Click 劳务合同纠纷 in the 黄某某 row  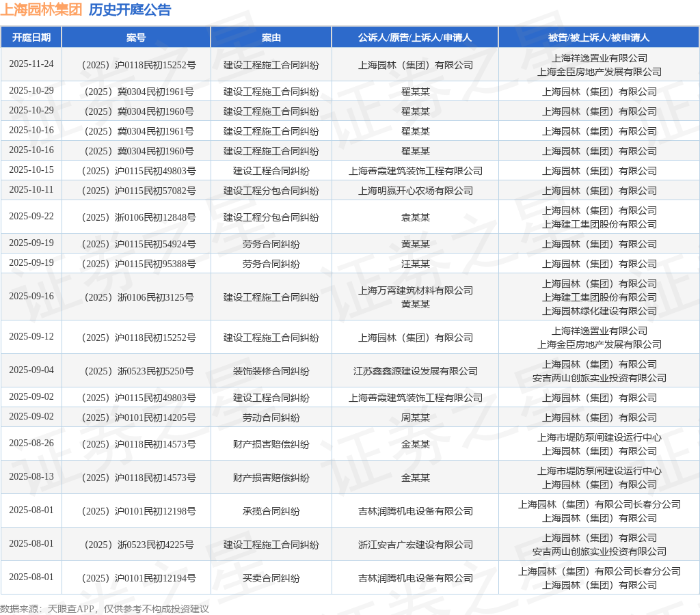pyautogui.click(x=271, y=245)
